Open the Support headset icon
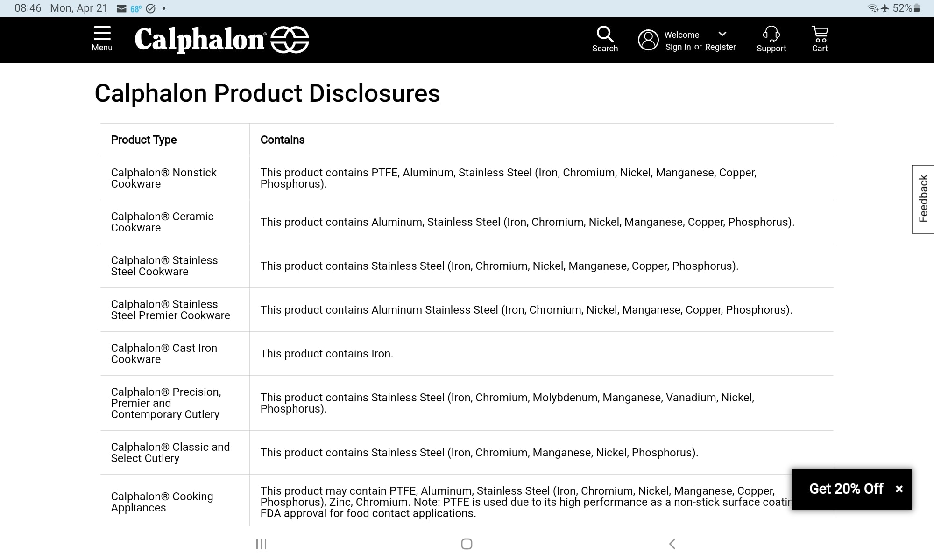This screenshot has width=934, height=560. pos(771,34)
